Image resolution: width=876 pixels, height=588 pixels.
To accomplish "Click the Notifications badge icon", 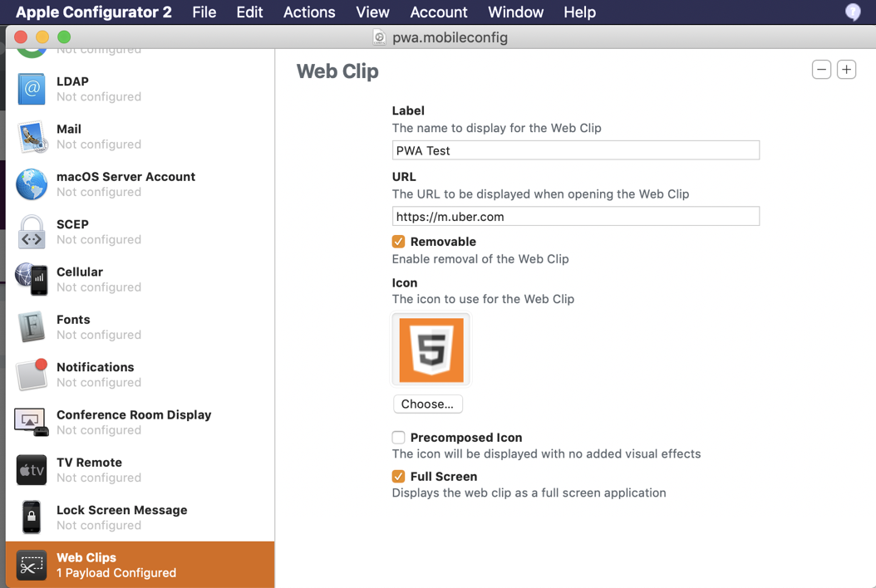I will [32, 375].
